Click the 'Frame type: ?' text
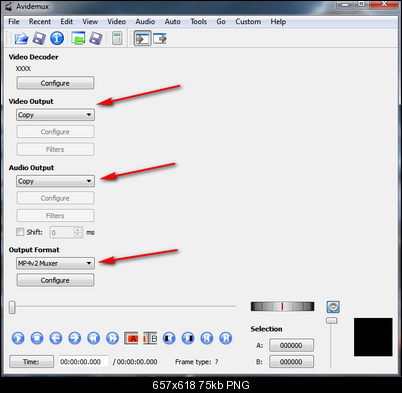402x393 pixels. [x=197, y=362]
